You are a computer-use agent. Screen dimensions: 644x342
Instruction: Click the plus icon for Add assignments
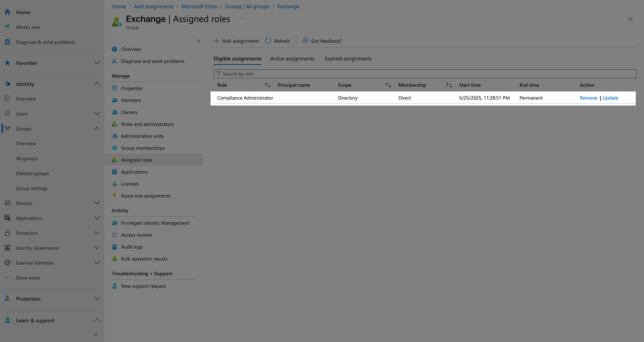pyautogui.click(x=217, y=41)
